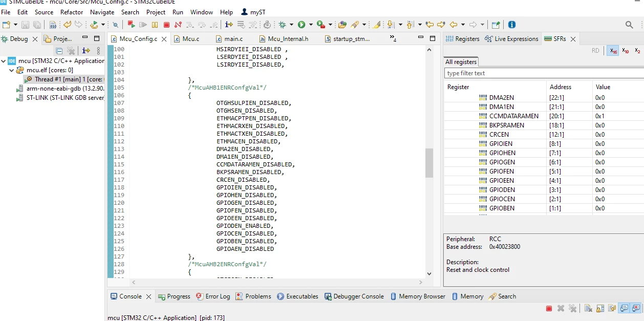Click the magnifier search icon at top right
This screenshot has width=644, height=321.
[630, 25]
